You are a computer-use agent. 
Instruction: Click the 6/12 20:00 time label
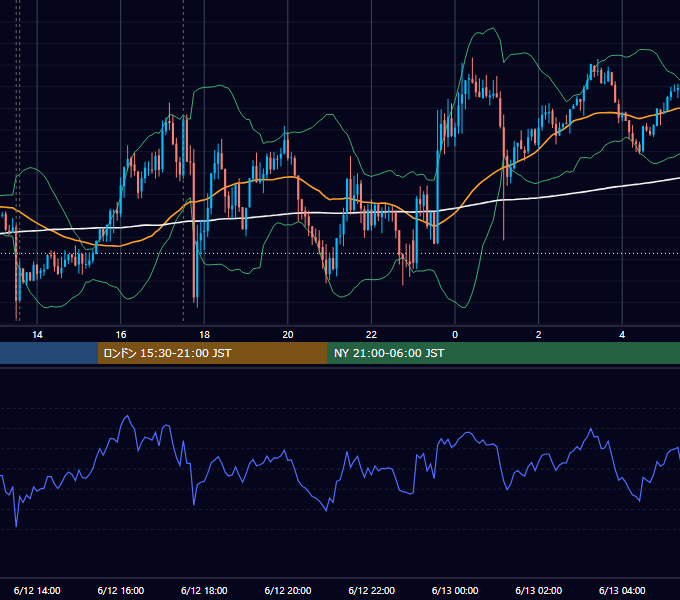click(288, 590)
